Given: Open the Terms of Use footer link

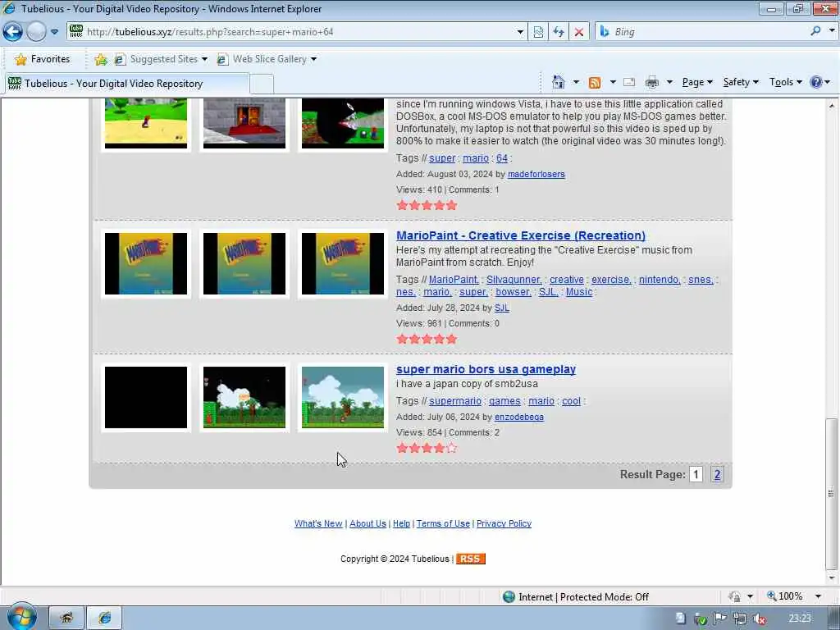Looking at the screenshot, I should tap(443, 523).
